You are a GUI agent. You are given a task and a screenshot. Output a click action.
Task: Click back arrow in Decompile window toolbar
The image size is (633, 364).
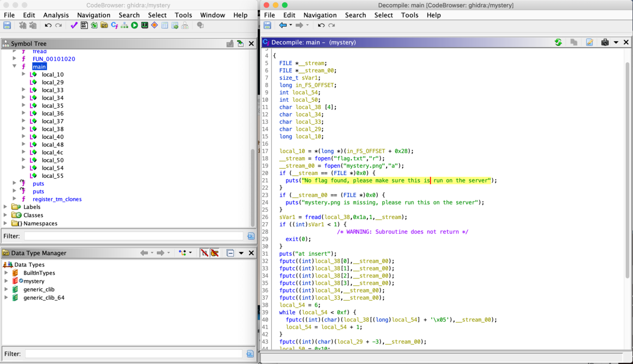(x=283, y=25)
